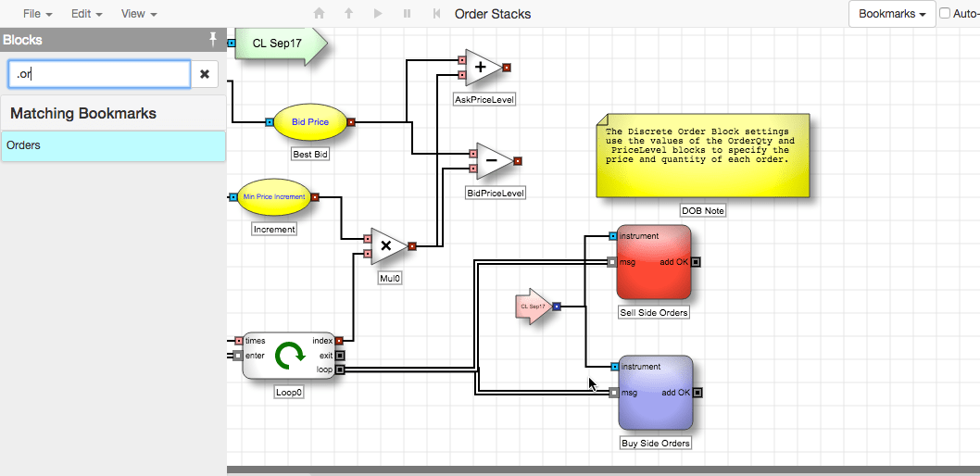980x476 pixels.
Task: Open the Bookmarks dropdown
Action: [892, 14]
